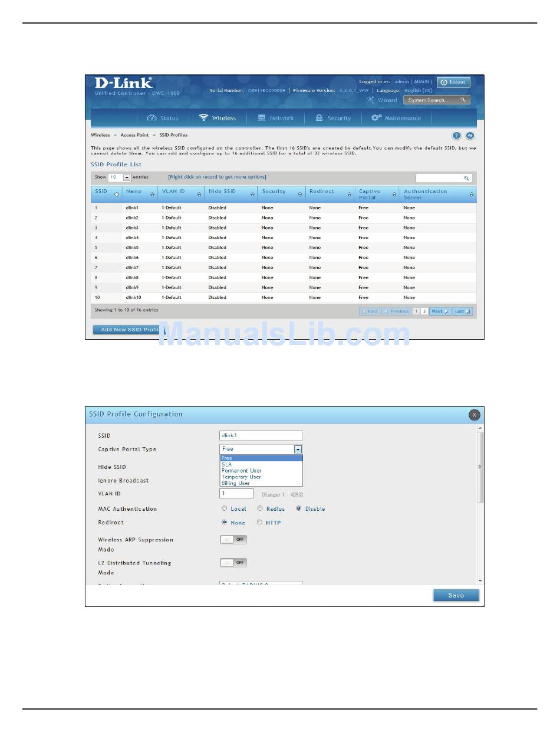
Task: Select Local for MAC Authentication
Action: click(x=225, y=508)
